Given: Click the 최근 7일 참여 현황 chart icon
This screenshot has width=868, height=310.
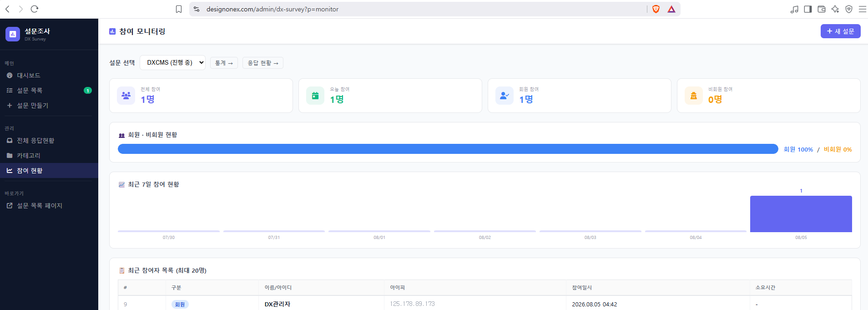Looking at the screenshot, I should click(x=121, y=185).
